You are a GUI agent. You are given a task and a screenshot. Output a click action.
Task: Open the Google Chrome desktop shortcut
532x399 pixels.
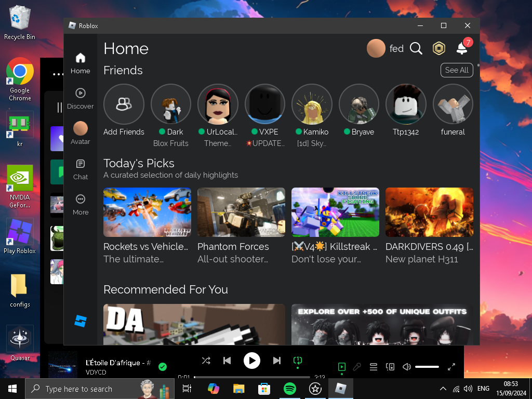(x=20, y=79)
